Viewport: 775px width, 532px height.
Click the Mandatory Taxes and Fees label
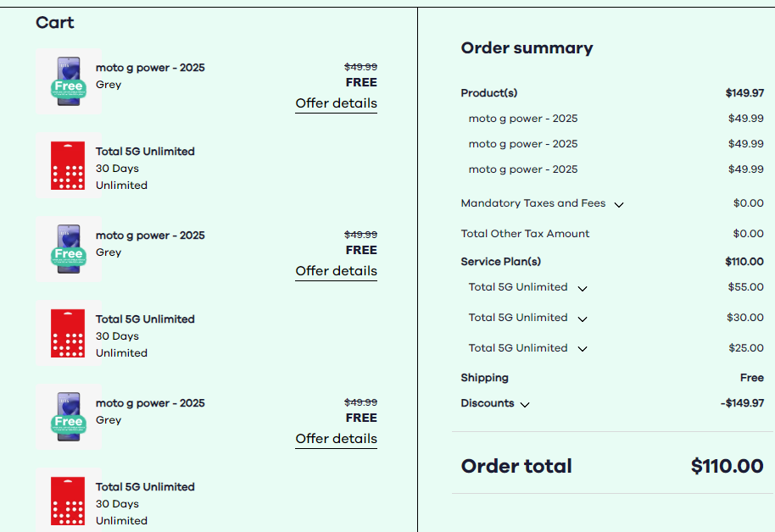(532, 203)
